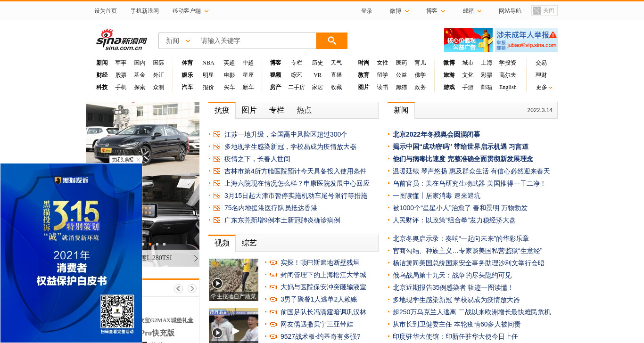644x343 pixels.
Task: Open headline 75名内地援港医疗队员抵达香港
Action: click(271, 208)
